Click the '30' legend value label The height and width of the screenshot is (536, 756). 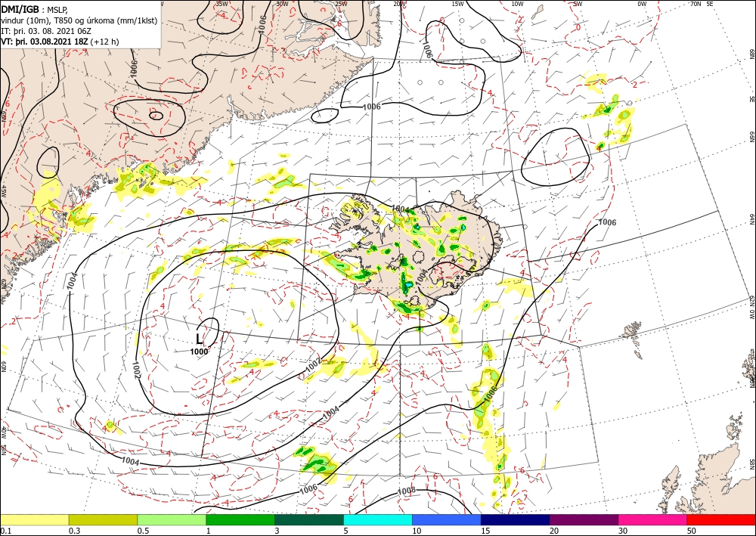pos(624,531)
